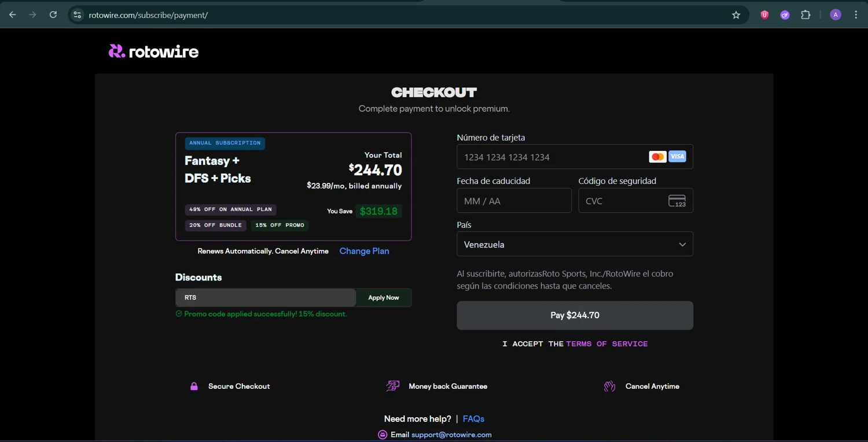Viewport: 868px width, 442px height.
Task: Click the chevron arrow of the País dropdown
Action: (682, 245)
